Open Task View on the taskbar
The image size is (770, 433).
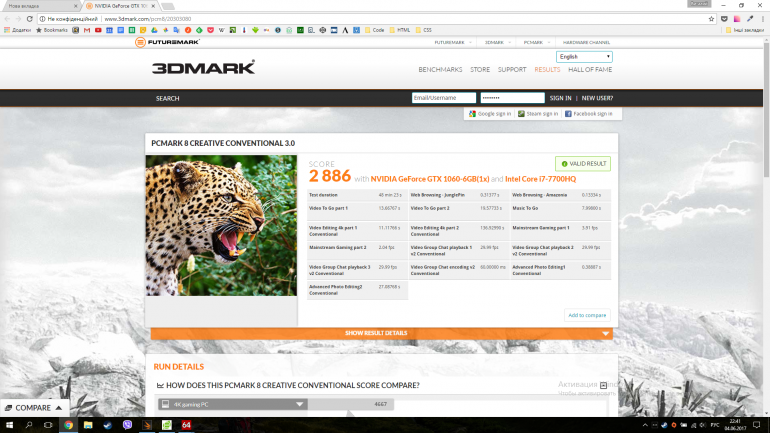pyautogui.click(x=48, y=425)
